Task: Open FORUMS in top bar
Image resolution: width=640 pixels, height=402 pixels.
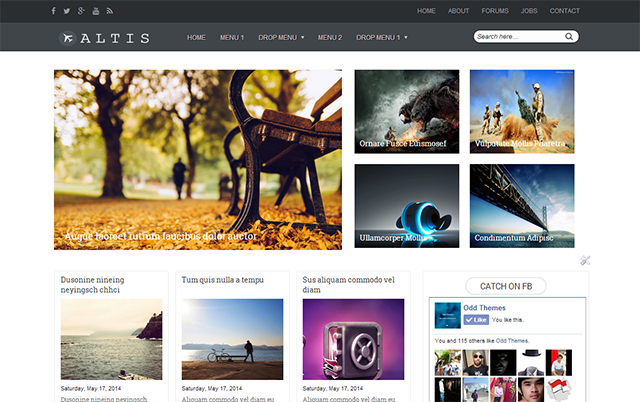Action: click(x=495, y=11)
